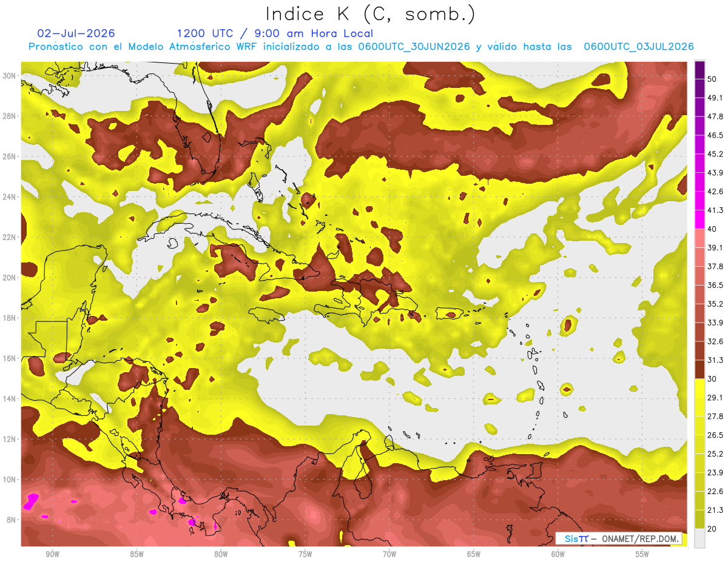Click latitude label "20N"

[x=10, y=278]
